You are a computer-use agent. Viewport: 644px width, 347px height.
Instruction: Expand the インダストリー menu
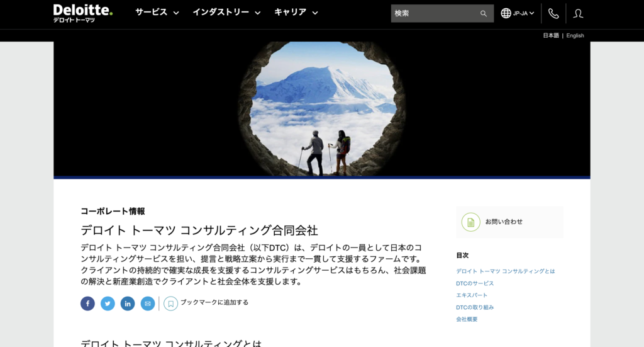(226, 13)
